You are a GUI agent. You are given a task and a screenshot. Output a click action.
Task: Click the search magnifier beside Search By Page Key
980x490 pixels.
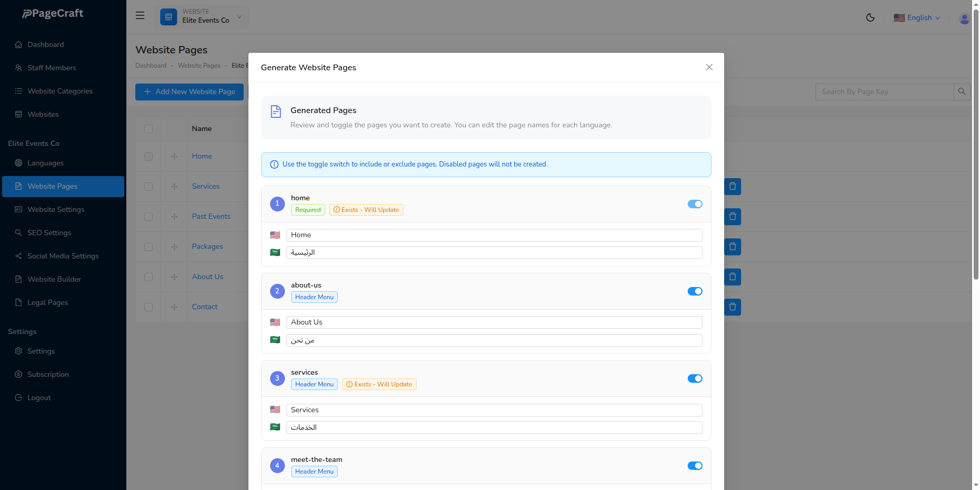point(962,91)
